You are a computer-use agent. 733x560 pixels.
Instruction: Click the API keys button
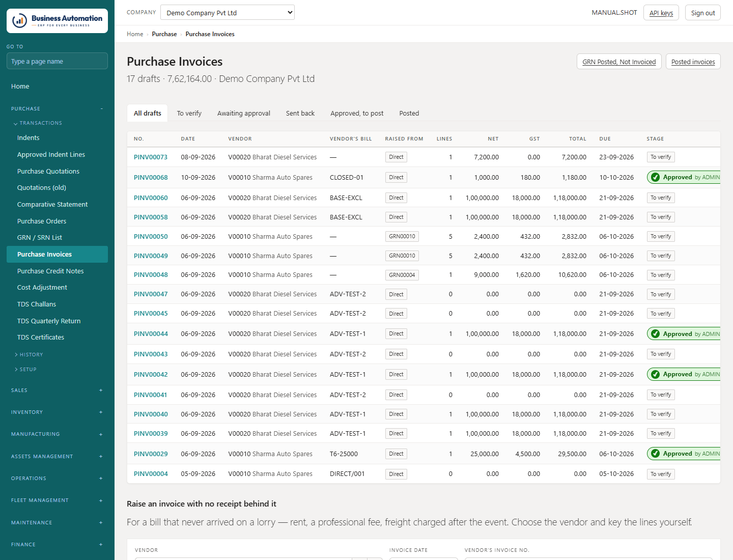(x=661, y=13)
